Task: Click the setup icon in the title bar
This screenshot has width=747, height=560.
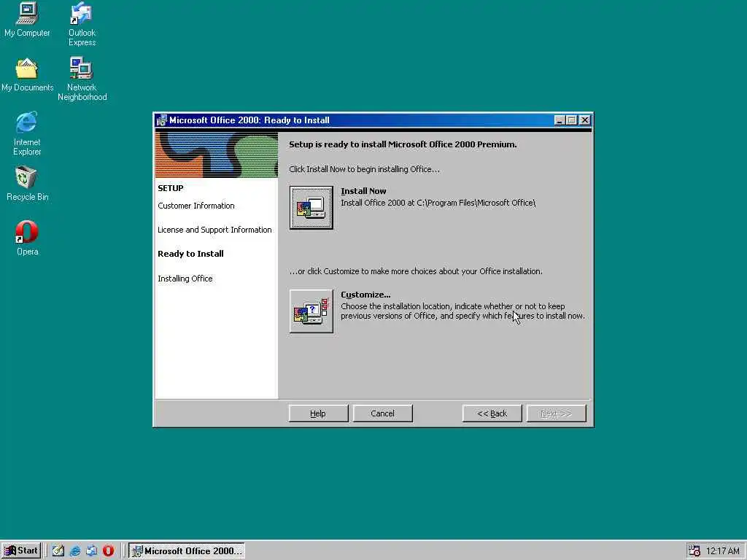Action: [161, 120]
